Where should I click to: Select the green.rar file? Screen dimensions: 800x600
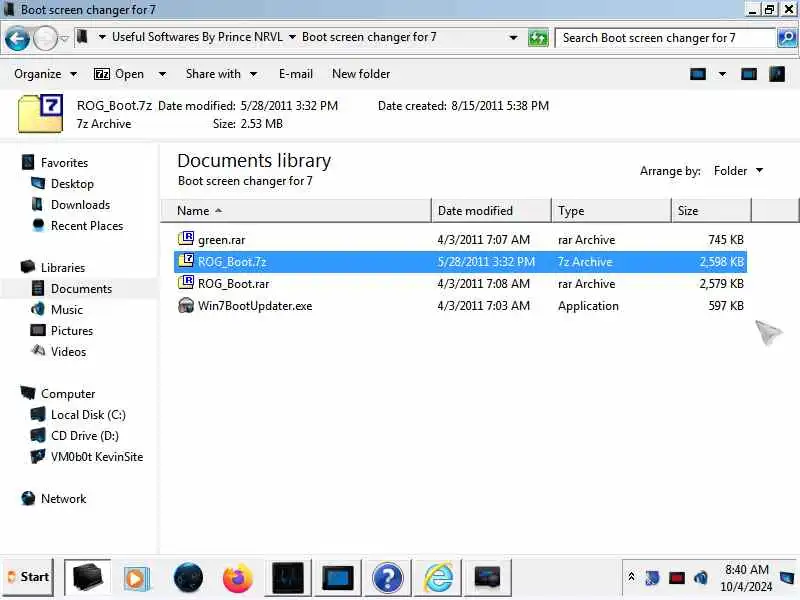(460, 240)
